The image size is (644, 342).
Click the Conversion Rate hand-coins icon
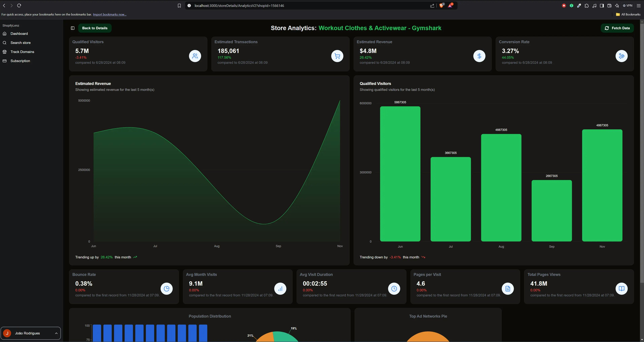pos(621,56)
